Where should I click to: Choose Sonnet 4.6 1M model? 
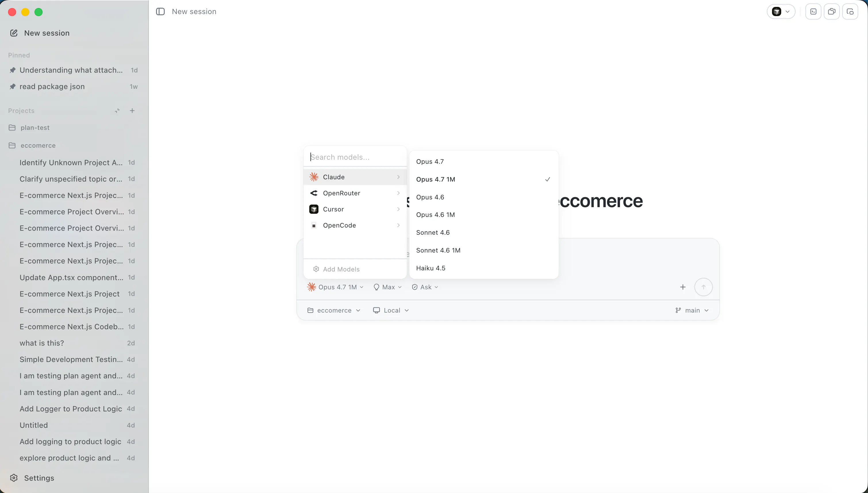click(484, 250)
